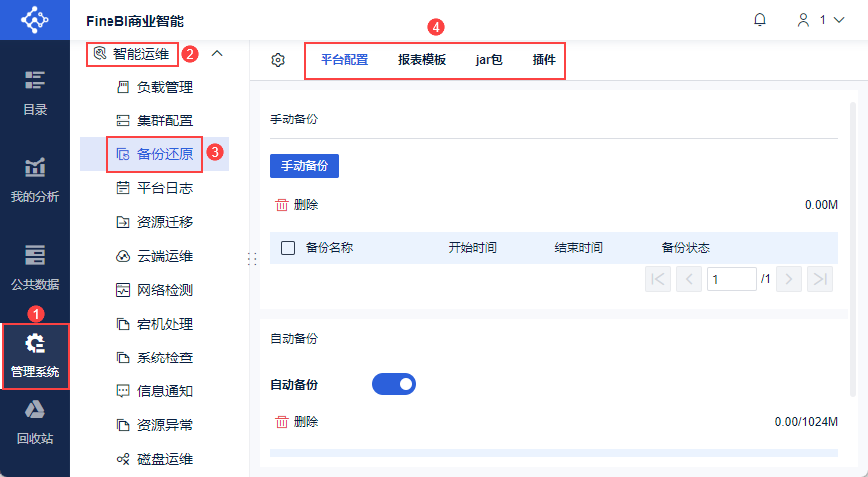Open the 回收站 recycle bin
868x477 pixels.
click(35, 422)
